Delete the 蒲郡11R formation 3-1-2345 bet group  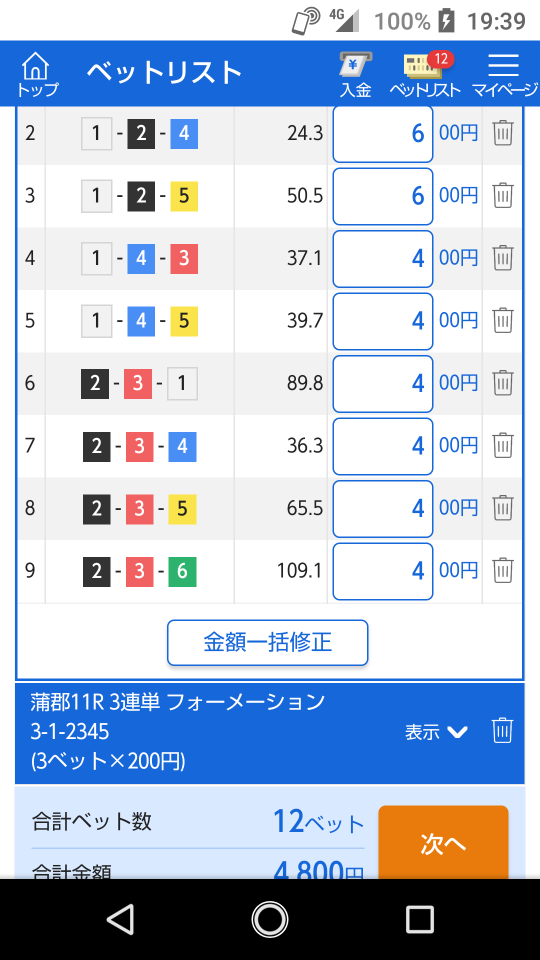click(503, 730)
